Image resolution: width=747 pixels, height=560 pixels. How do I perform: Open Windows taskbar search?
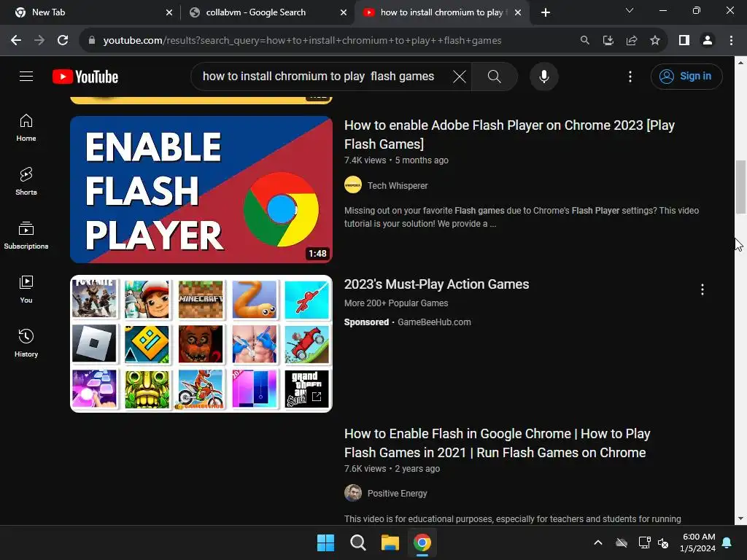357,542
